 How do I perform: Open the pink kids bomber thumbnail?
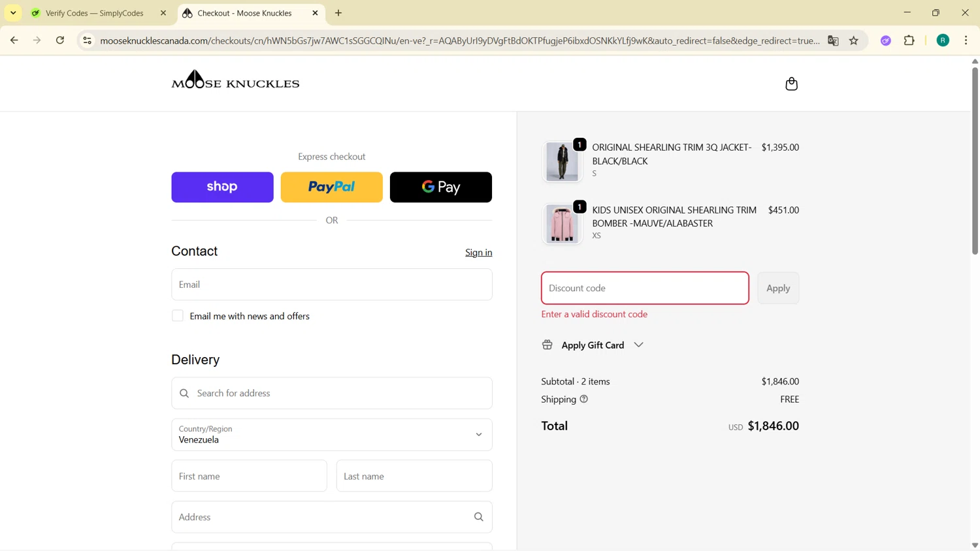coord(562,223)
